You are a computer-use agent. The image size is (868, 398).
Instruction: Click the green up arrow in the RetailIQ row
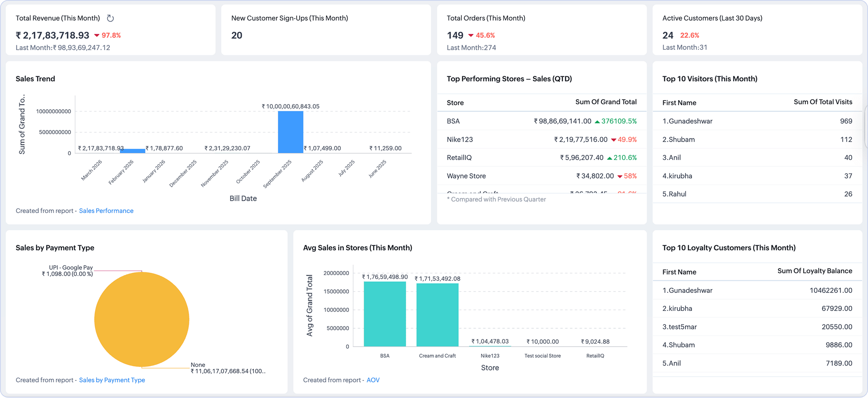(x=609, y=158)
